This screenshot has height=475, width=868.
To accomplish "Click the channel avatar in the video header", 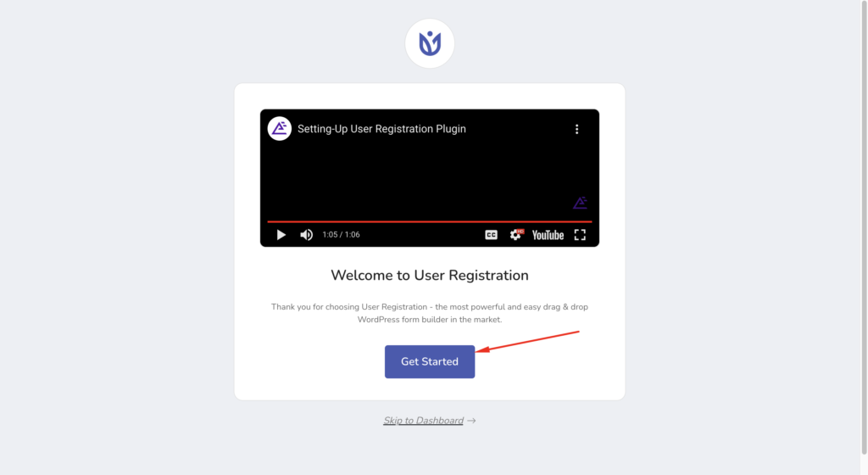I will 280,128.
